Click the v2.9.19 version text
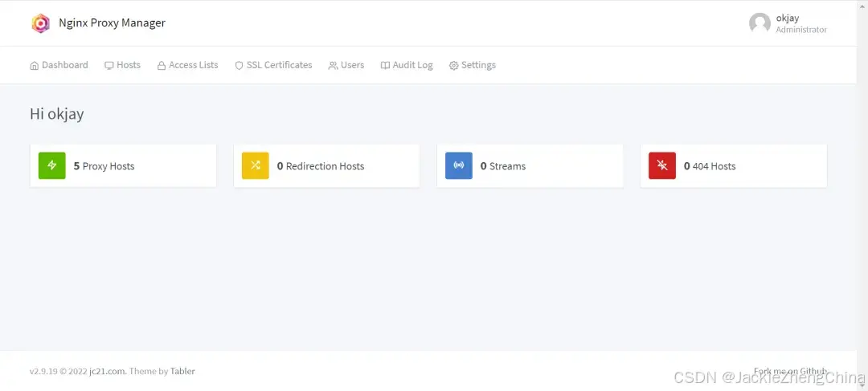Screen dimensions: 868x391 click(x=43, y=372)
